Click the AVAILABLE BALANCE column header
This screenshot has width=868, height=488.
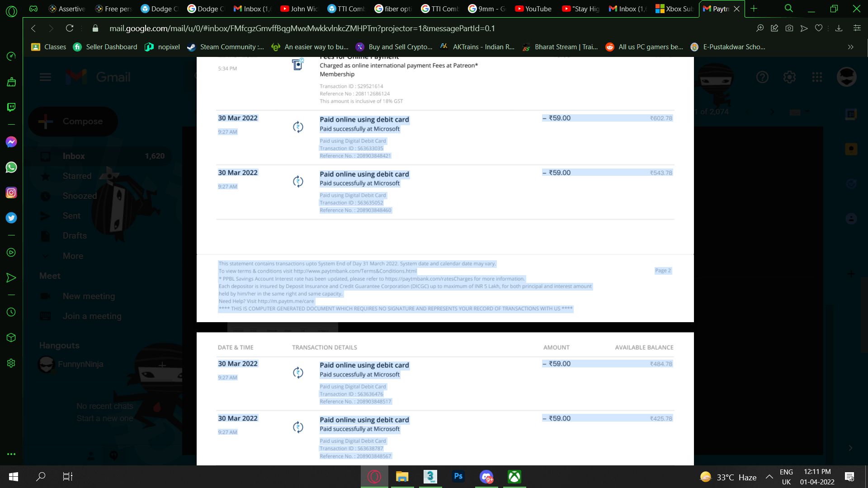(644, 347)
